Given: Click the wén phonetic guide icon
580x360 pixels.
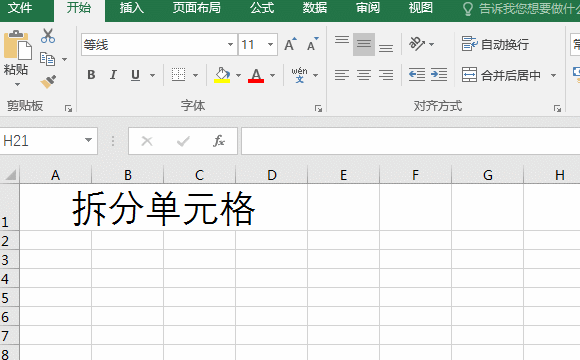Looking at the screenshot, I should (299, 75).
